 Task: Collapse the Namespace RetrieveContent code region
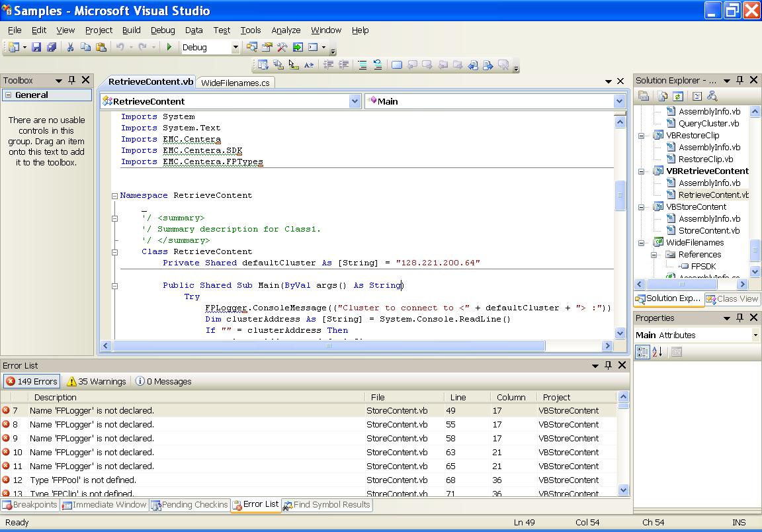click(x=114, y=196)
